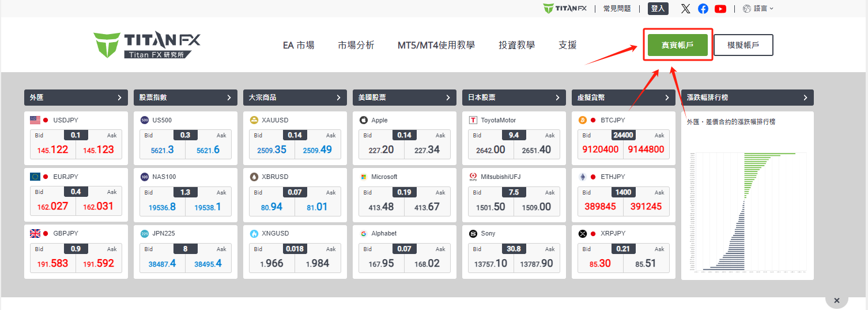Click the US500 index icon
Image resolution: width=868 pixels, height=310 pixels.
click(x=144, y=120)
